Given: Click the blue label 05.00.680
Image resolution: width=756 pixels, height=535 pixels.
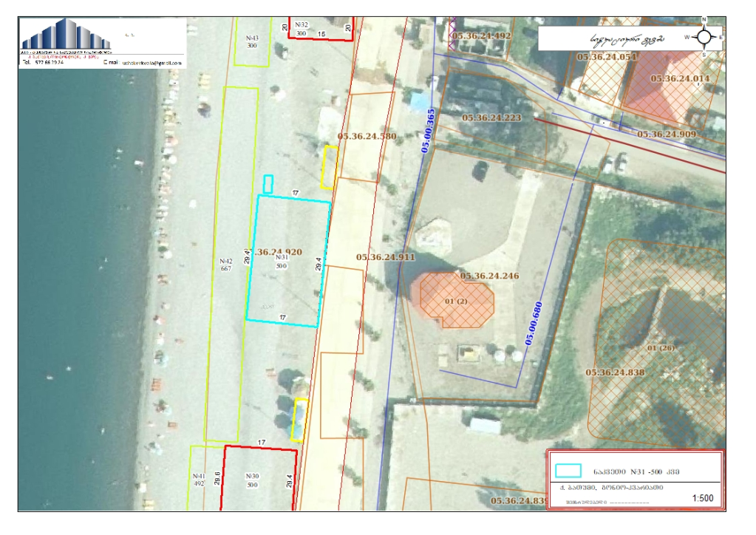Looking at the screenshot, I should [534, 324].
